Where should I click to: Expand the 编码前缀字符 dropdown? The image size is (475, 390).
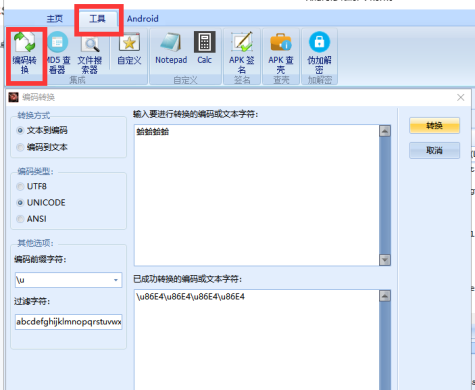[116, 280]
